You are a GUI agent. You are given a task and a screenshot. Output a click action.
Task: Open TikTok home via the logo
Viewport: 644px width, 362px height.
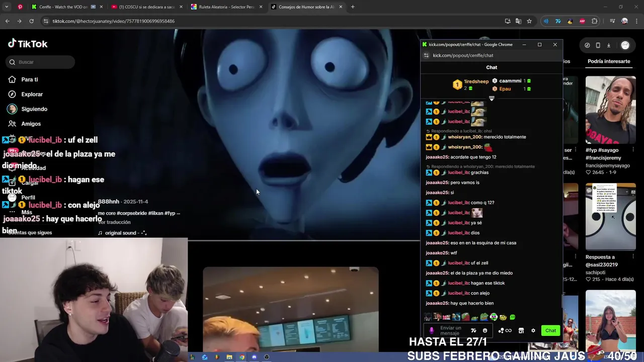28,44
